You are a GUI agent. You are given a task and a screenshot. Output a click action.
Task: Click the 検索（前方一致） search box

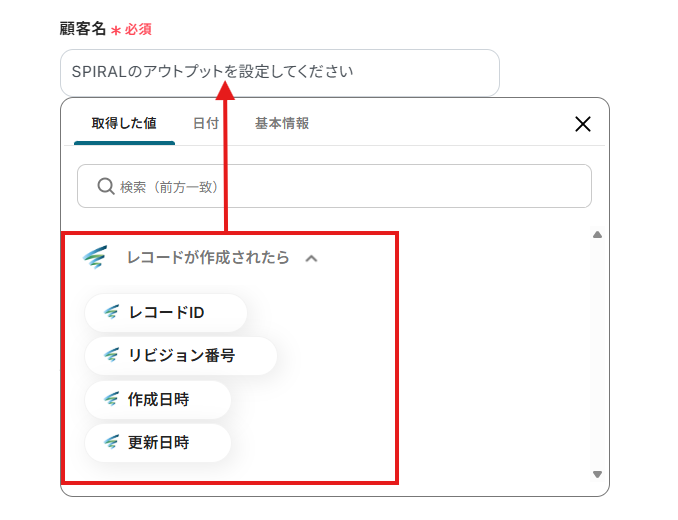click(x=334, y=186)
